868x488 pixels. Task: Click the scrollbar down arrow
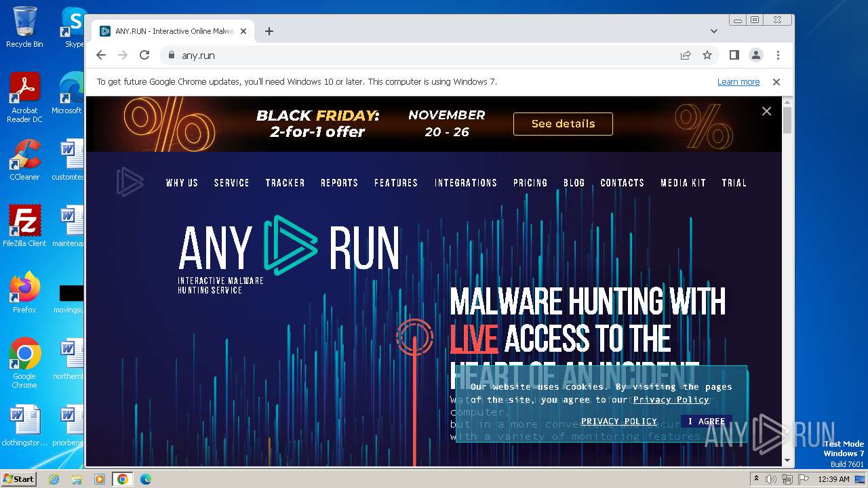point(787,460)
